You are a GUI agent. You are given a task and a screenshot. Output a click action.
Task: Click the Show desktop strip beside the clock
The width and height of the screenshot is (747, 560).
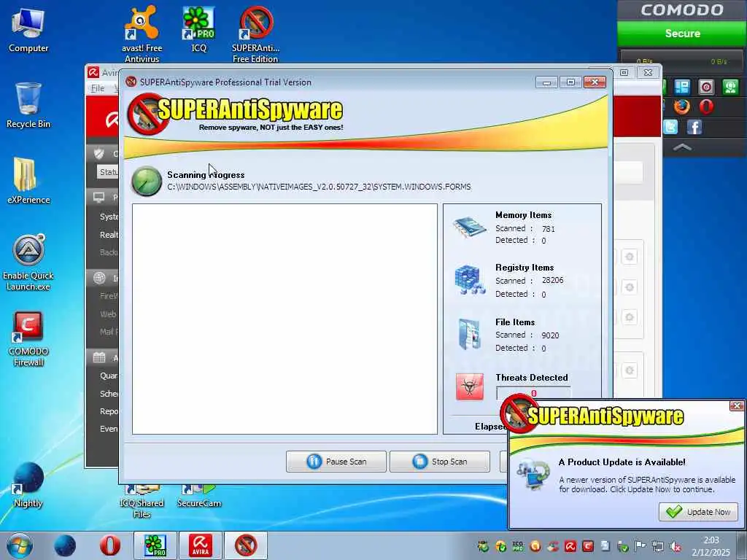(742, 546)
